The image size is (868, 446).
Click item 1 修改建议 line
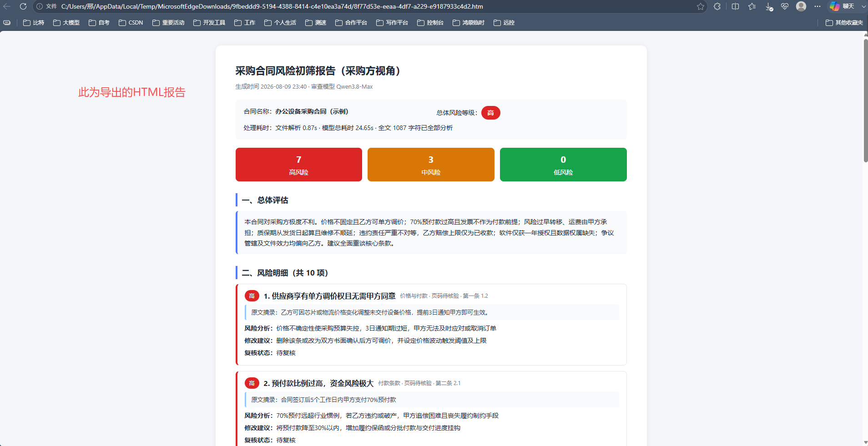(365, 341)
